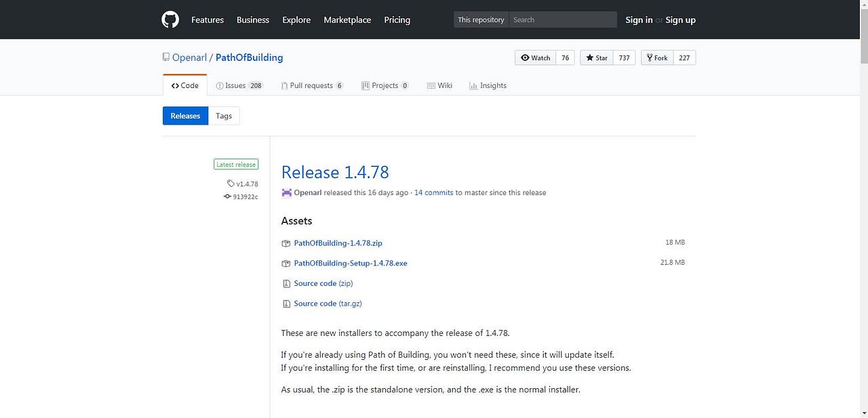Viewport: 868px width, 418px height.
Task: Click the tag icon next to v1.4.78
Action: pos(231,184)
